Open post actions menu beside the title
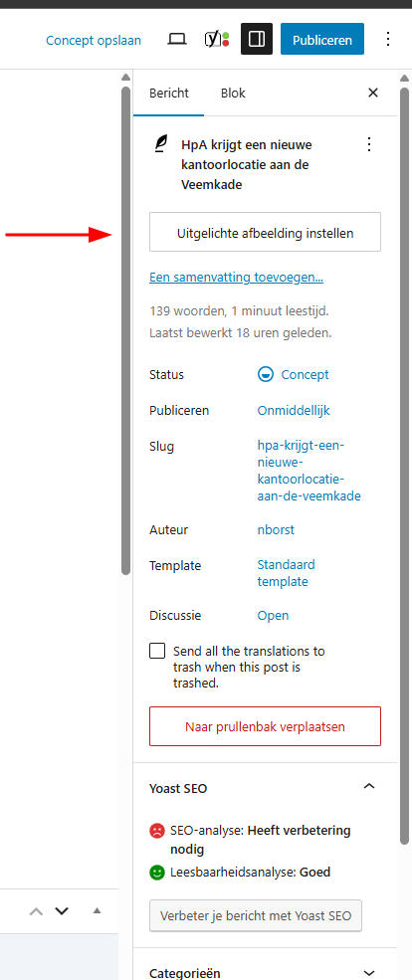Screen dimensions: 412x980 369,144
